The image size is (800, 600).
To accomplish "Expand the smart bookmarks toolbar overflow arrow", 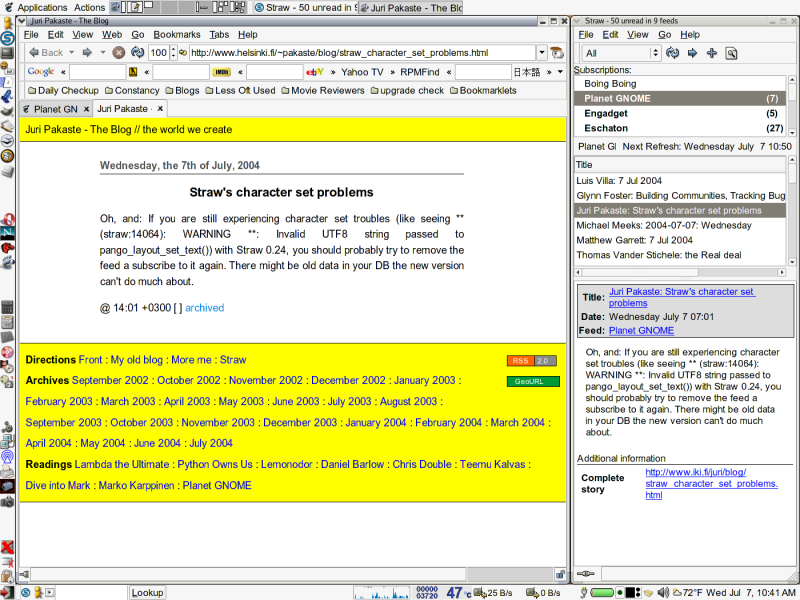I will pyautogui.click(x=560, y=72).
